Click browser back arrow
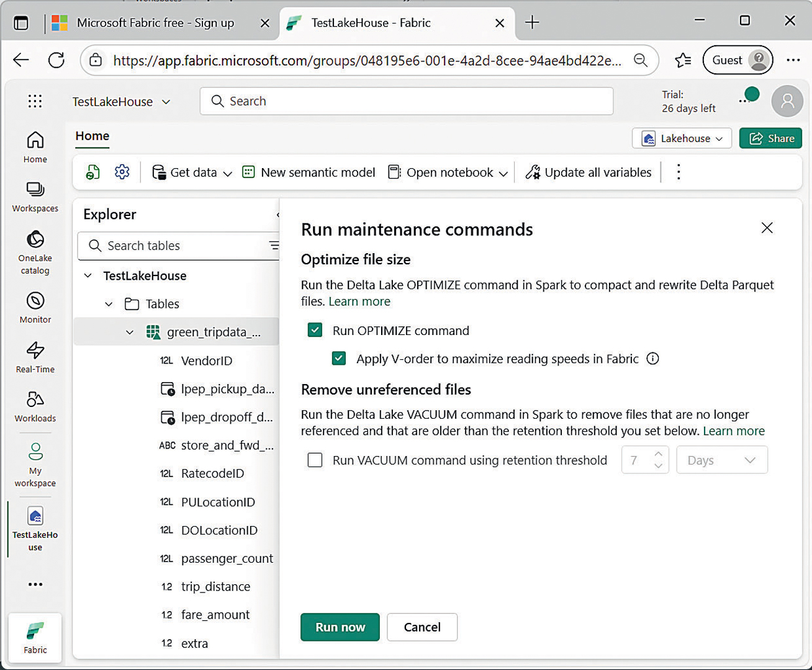 21,60
